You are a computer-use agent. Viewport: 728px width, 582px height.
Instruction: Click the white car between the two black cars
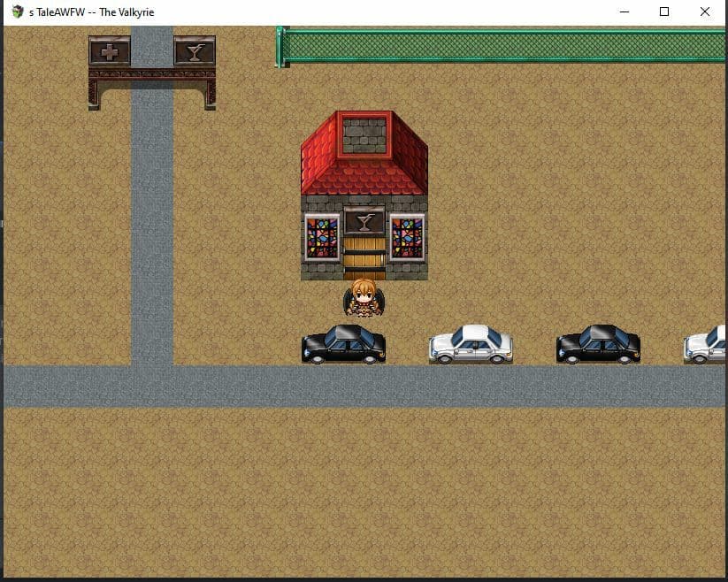471,344
